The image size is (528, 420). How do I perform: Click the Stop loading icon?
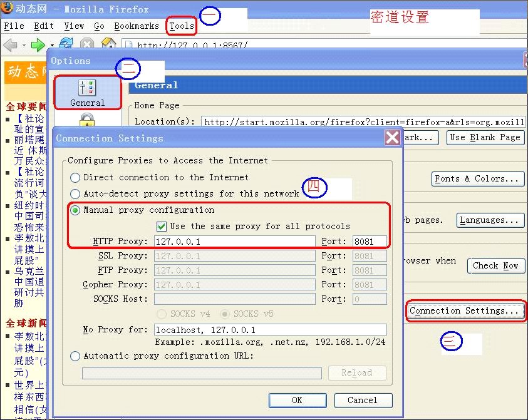tap(87, 45)
